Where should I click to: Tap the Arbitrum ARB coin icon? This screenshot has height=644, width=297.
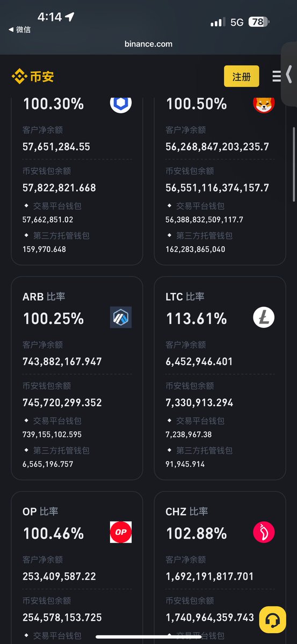click(121, 318)
